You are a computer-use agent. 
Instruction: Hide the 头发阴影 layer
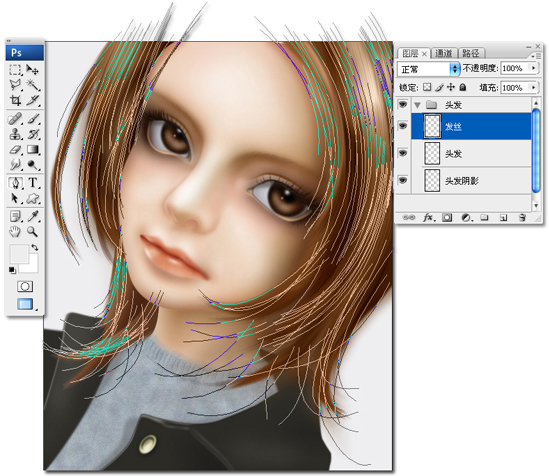[403, 180]
